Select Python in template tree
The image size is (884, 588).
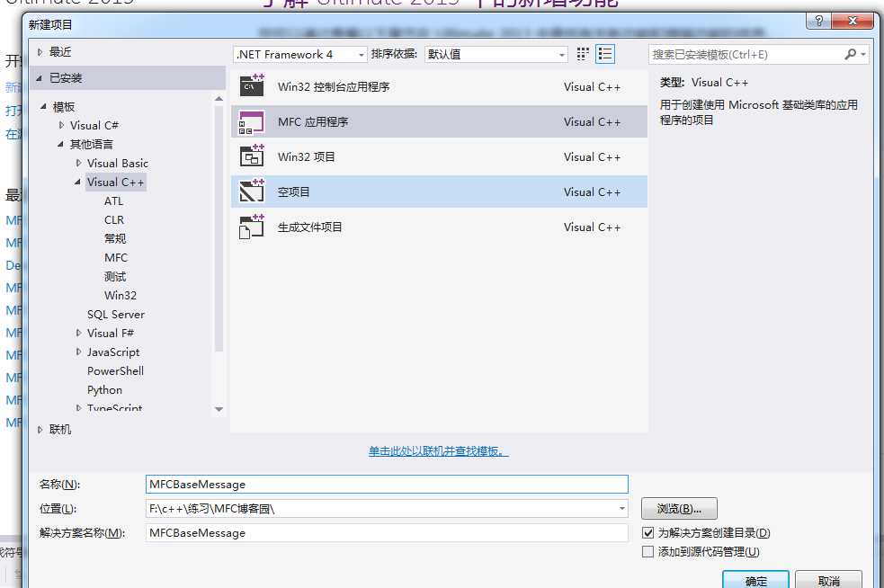(x=105, y=389)
